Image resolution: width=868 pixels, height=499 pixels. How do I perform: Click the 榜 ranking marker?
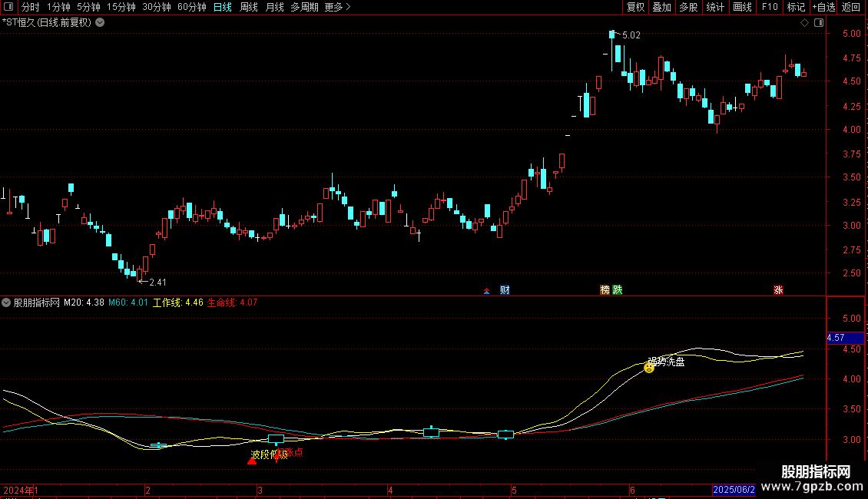(605, 290)
